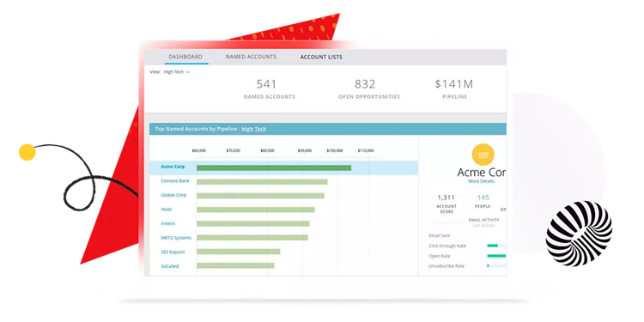The height and width of the screenshot is (322, 644).
Task: Select the Dashboard tab
Action: (x=185, y=57)
